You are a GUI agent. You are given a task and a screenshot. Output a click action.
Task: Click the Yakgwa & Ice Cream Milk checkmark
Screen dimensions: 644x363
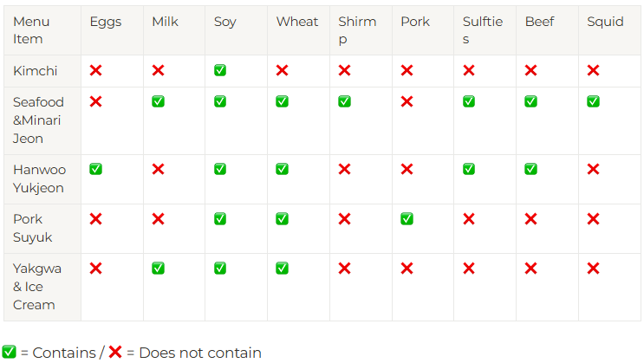[158, 268]
